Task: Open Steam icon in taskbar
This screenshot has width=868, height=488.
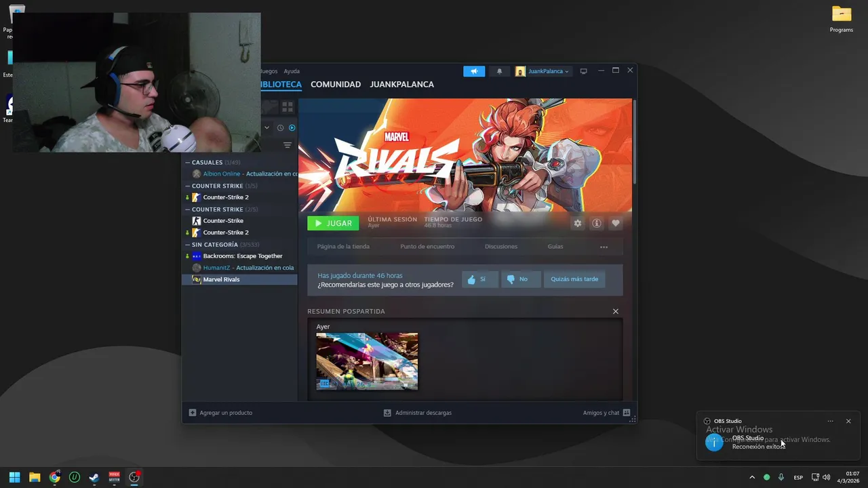Action: [x=94, y=477]
